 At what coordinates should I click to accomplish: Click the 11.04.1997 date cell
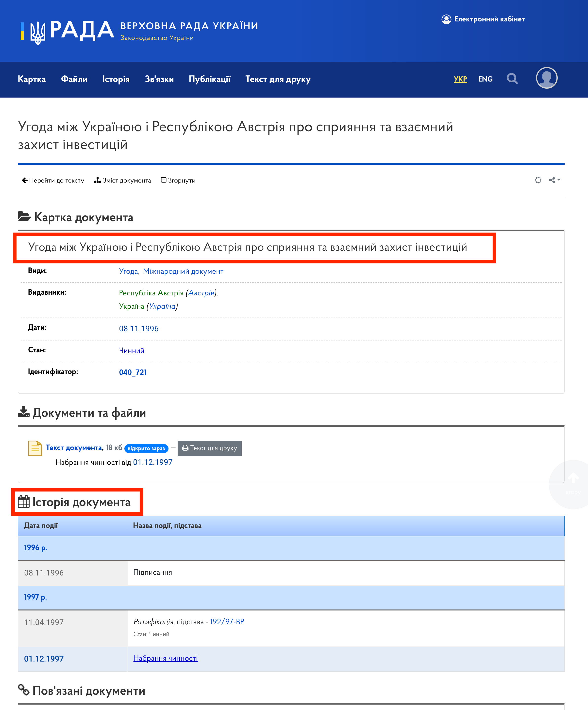(73, 628)
